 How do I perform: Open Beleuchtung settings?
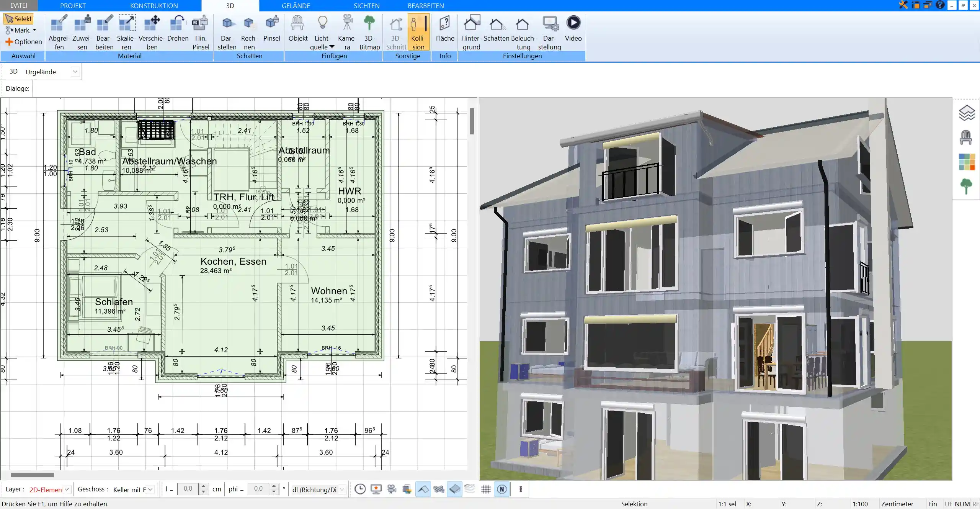523,32
